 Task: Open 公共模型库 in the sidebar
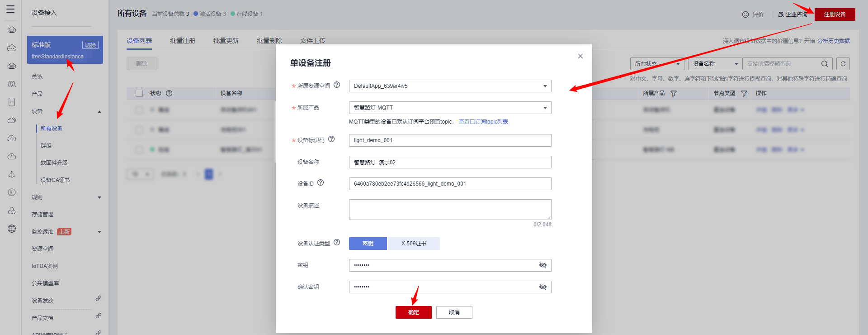tap(45, 283)
